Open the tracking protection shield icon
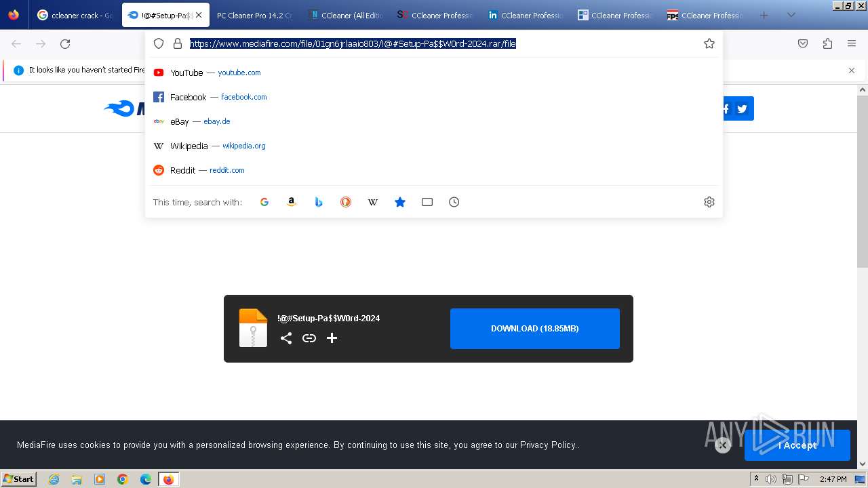868x488 pixels. pyautogui.click(x=159, y=43)
